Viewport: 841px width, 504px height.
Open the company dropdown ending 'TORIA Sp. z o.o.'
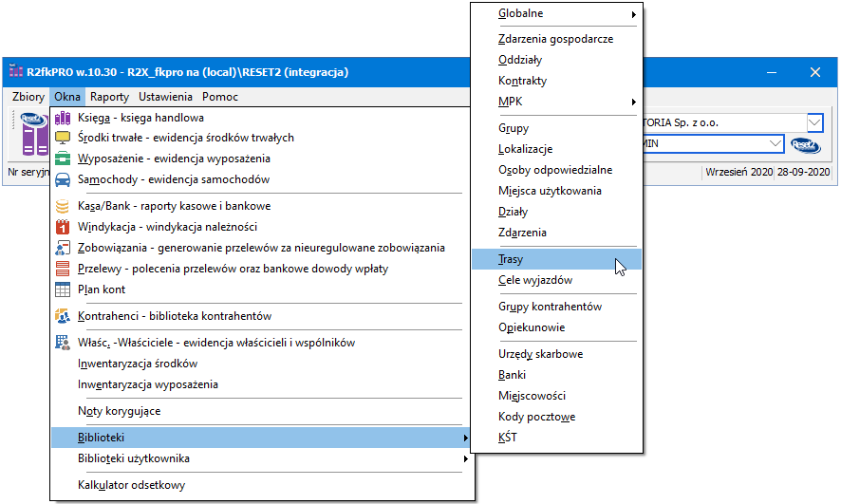(x=814, y=122)
